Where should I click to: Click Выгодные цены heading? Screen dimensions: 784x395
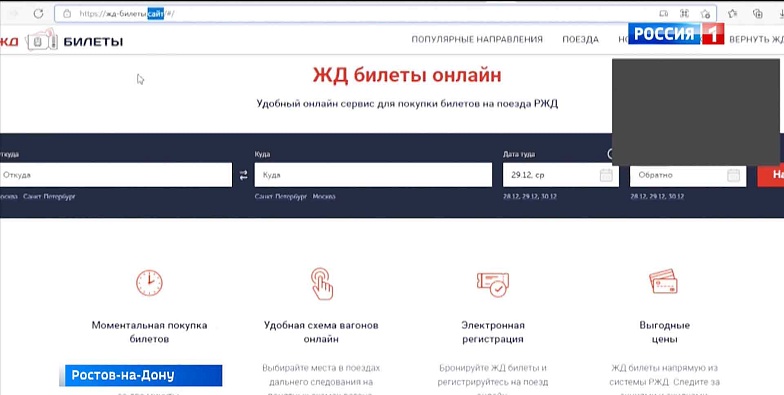click(664, 332)
